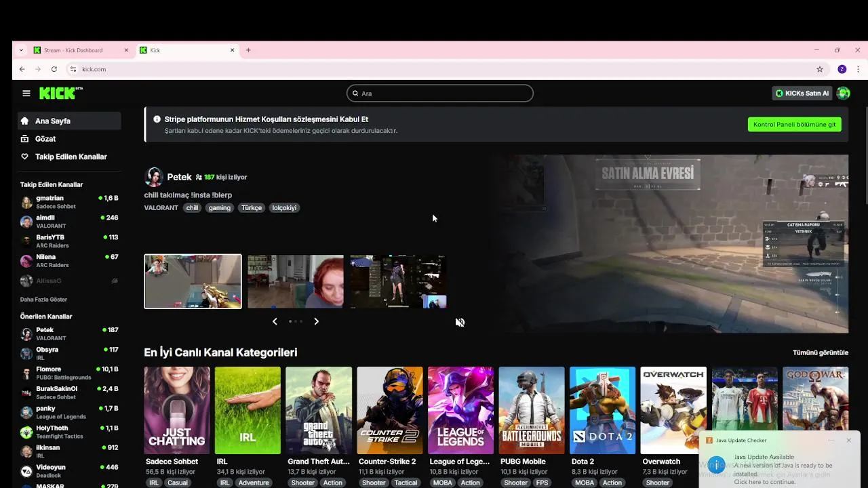Open the tab search dropdown

point(21,50)
